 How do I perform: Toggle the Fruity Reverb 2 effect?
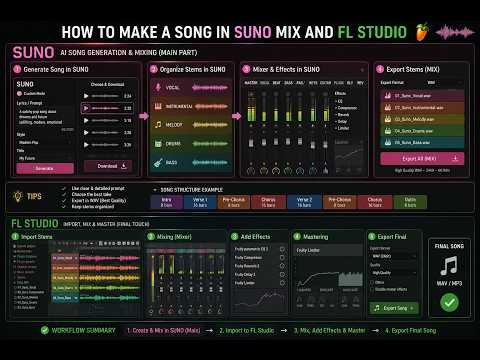(x=282, y=266)
